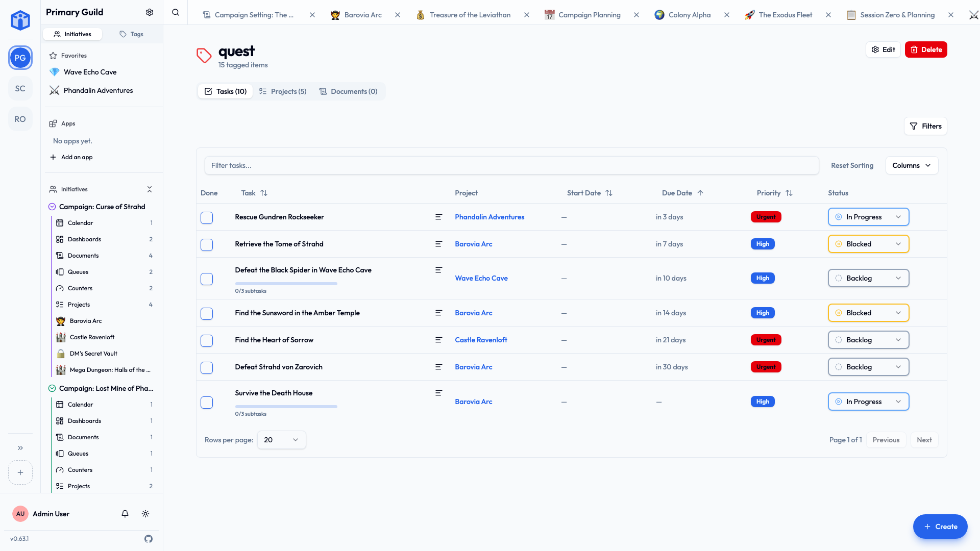Viewport: 980px width, 551px height.
Task: Mark Retrieve the Tome of Strahd done
Action: click(207, 245)
